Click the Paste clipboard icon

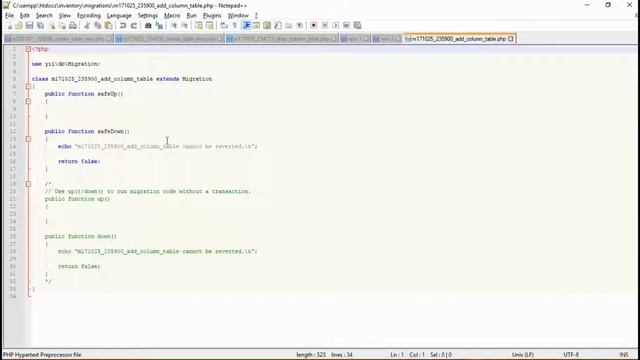click(109, 26)
